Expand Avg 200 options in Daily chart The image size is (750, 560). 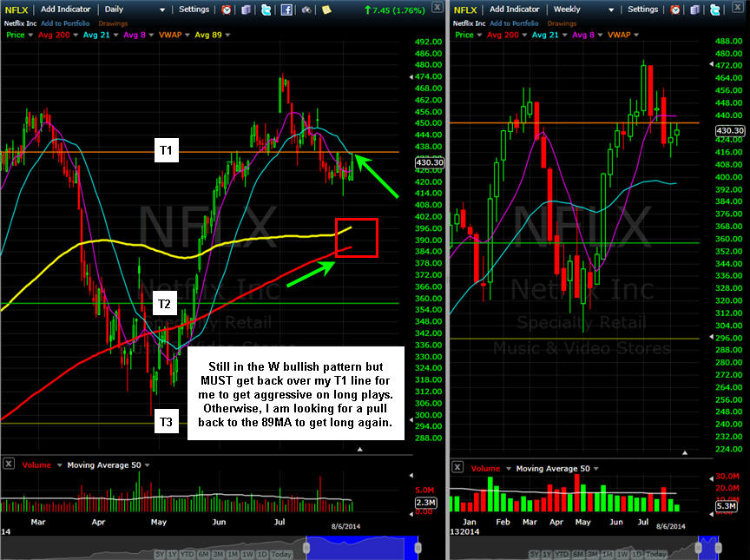tap(76, 35)
